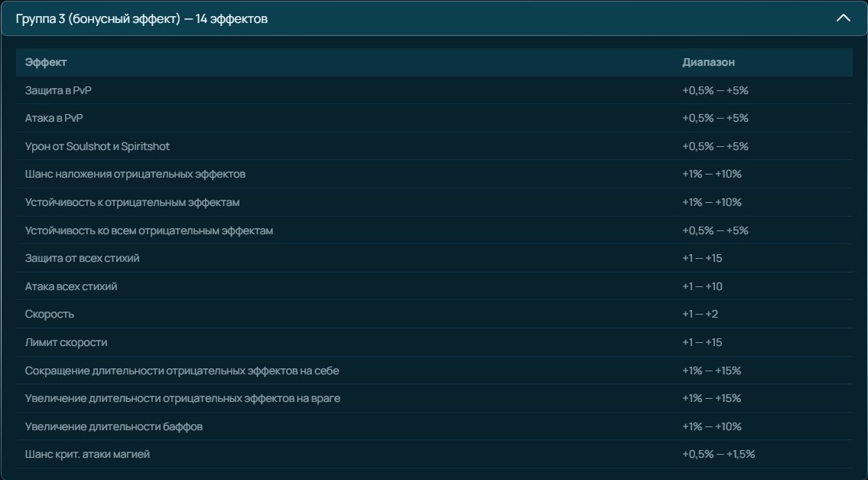
Task: Select 'Устойчивость ко всем отрицательным эффектам' row
Action: [x=434, y=230]
